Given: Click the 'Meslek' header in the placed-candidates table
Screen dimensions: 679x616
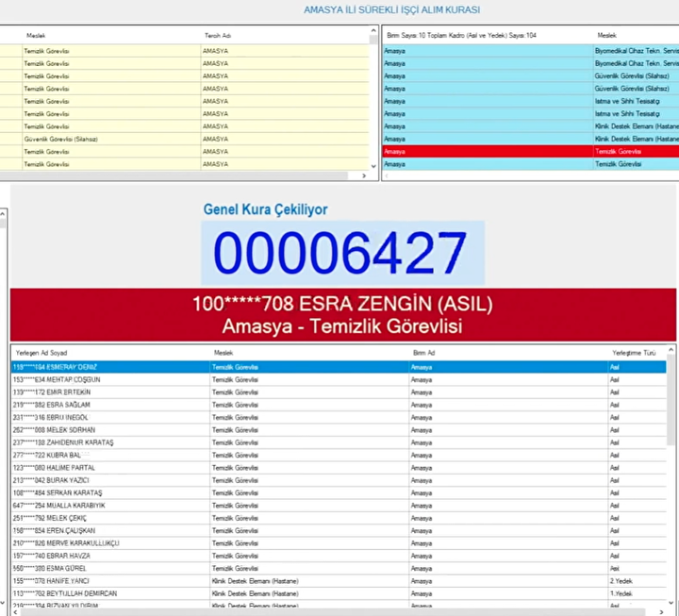Looking at the screenshot, I should pyautogui.click(x=224, y=353).
